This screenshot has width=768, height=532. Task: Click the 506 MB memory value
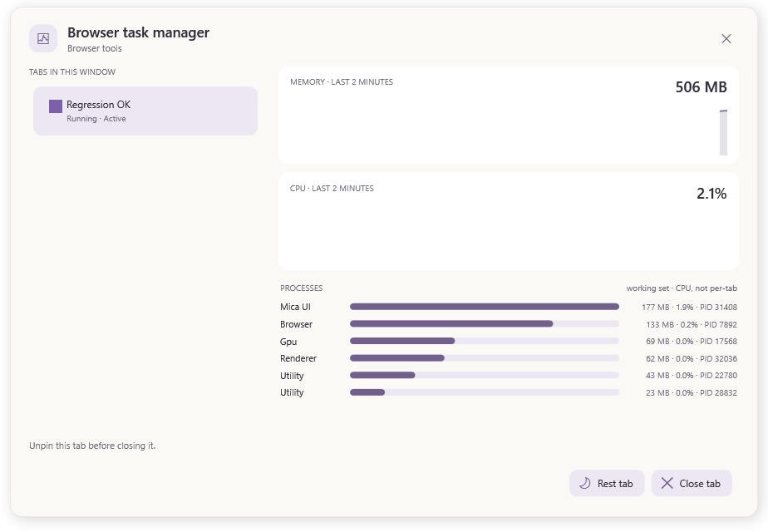(x=701, y=87)
